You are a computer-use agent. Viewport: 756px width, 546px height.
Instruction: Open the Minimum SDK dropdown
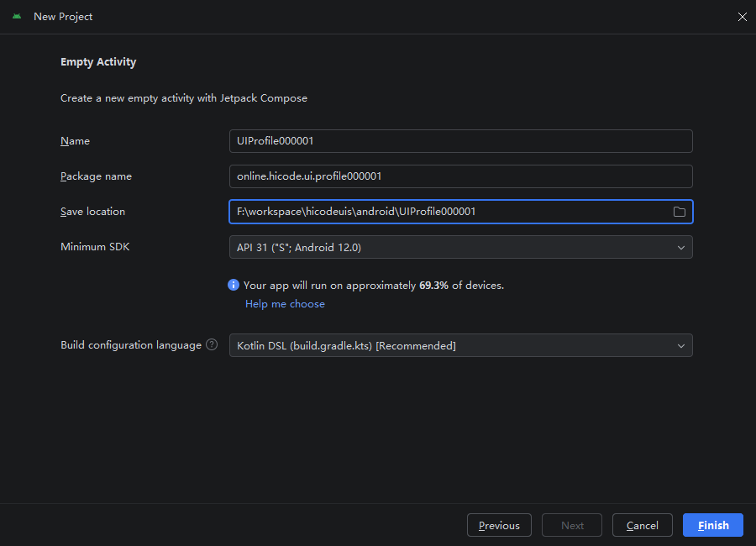(461, 248)
